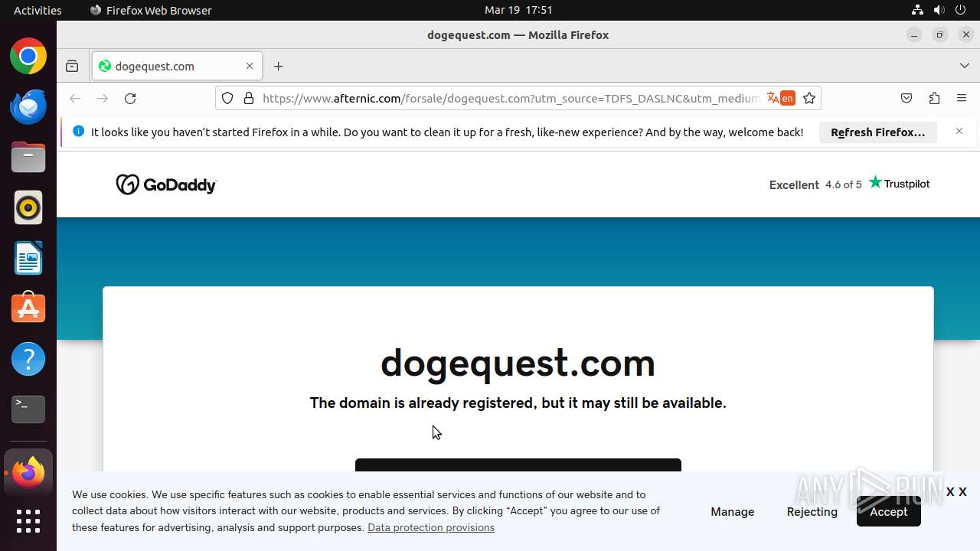This screenshot has height=551, width=980.
Task: Switch to the dogequest.com tab
Action: tap(177, 66)
